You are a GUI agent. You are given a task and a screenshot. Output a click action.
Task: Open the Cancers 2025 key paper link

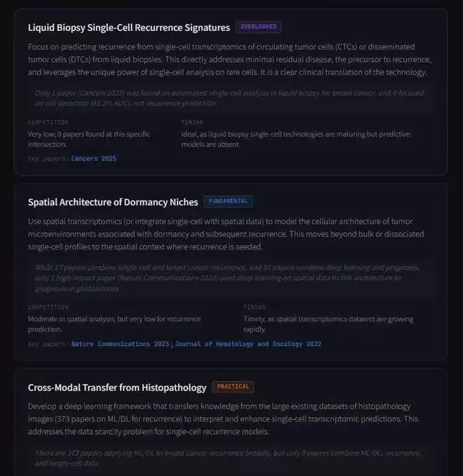94,159
